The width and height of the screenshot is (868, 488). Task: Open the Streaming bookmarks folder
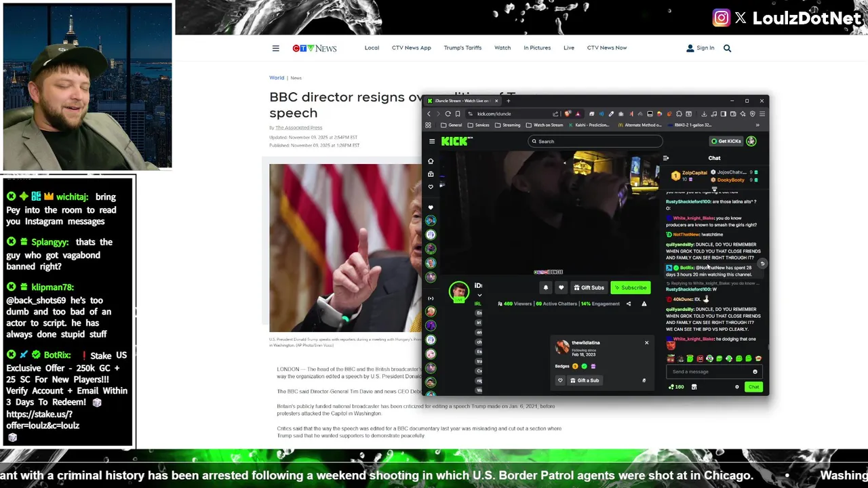pos(507,125)
